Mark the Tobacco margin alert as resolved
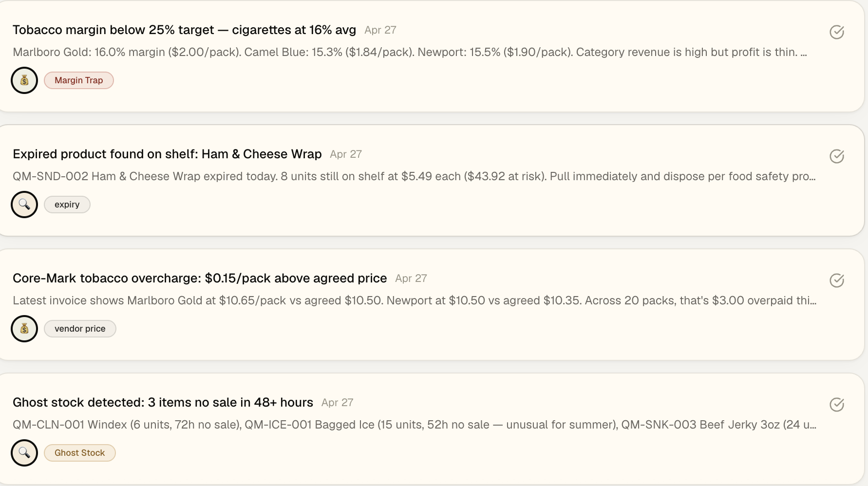Screen dimensions: 868x486 [x=836, y=32]
